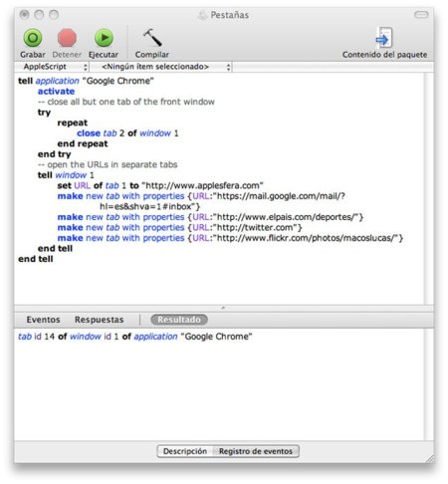
Task: Click the result text tab id 14
Action: (x=36, y=337)
